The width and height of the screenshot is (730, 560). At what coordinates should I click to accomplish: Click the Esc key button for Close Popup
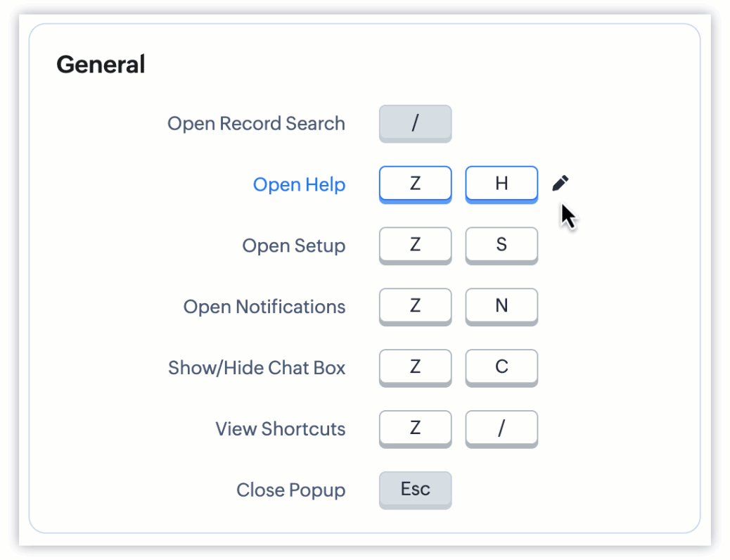tap(415, 490)
